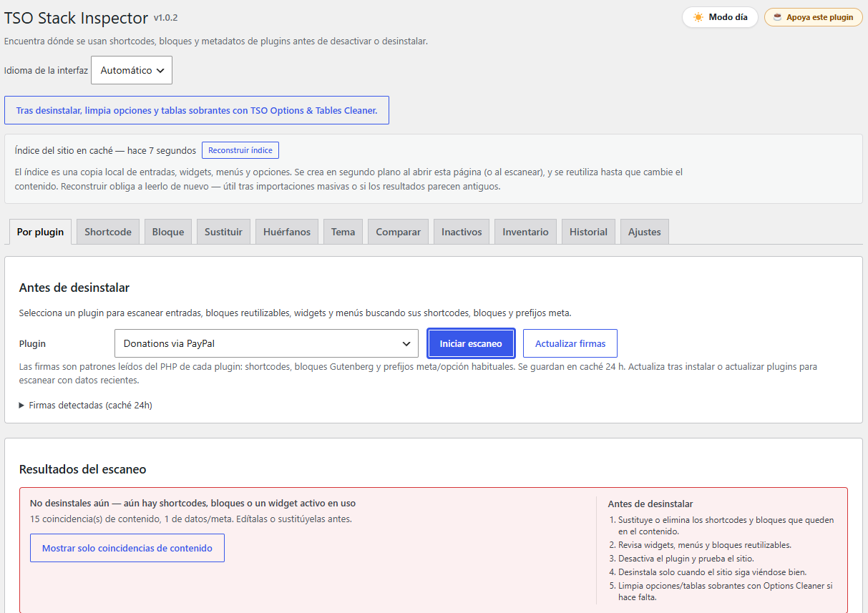The height and width of the screenshot is (613, 868).
Task: Click the 15 coincidencia(s) de contenido text
Action: [x=190, y=519]
